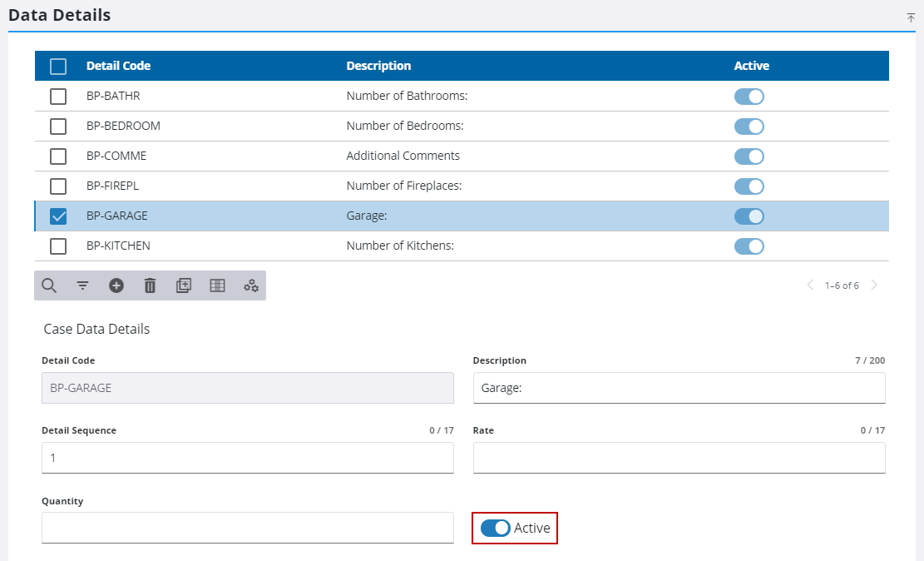This screenshot has width=924, height=561.
Task: Click the 'Case Data Details' heading
Action: pos(96,329)
